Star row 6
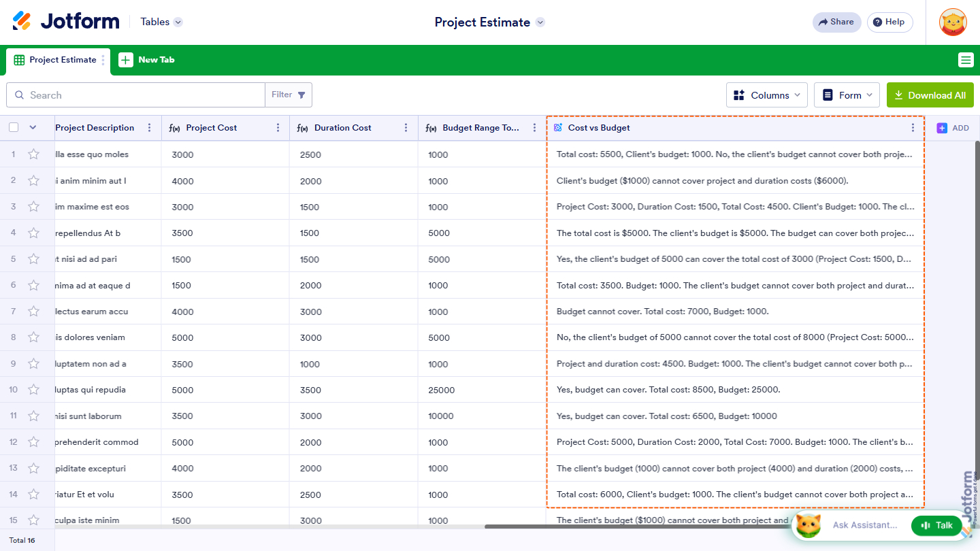980x551 pixels. pos(33,285)
